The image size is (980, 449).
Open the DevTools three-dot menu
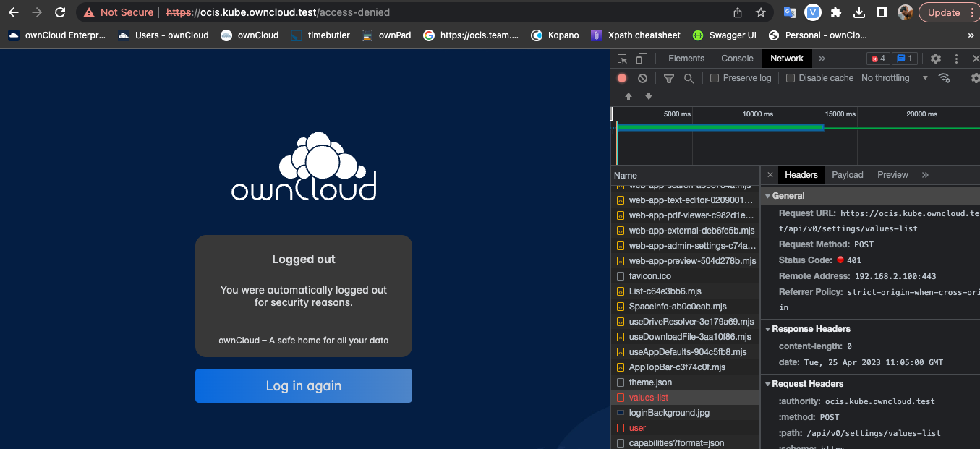(x=956, y=59)
